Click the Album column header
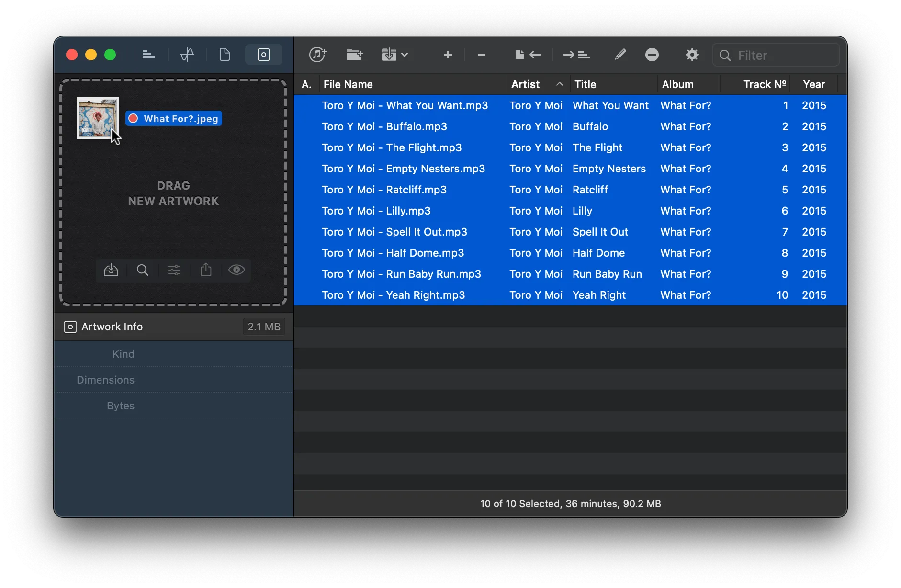This screenshot has height=588, width=901. point(688,84)
